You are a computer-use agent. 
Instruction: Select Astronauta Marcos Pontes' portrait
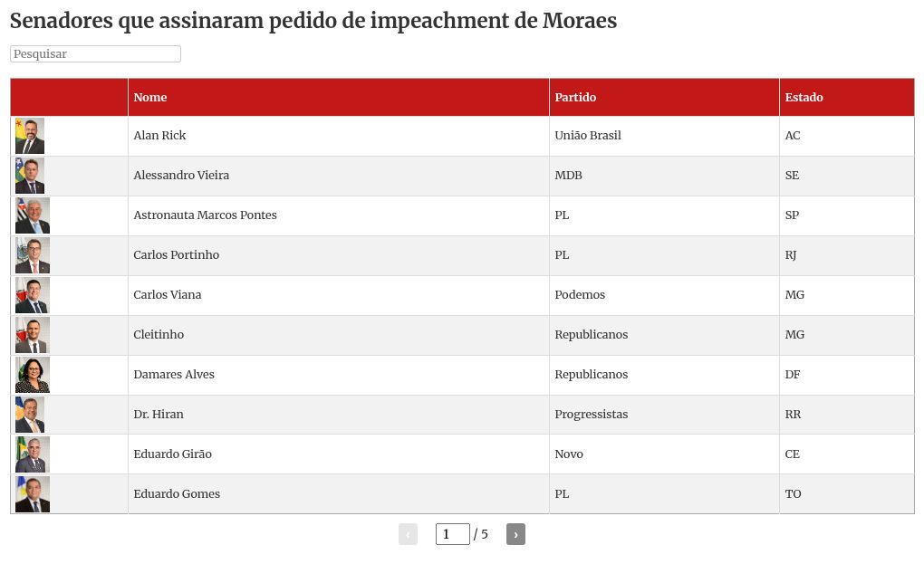(33, 215)
